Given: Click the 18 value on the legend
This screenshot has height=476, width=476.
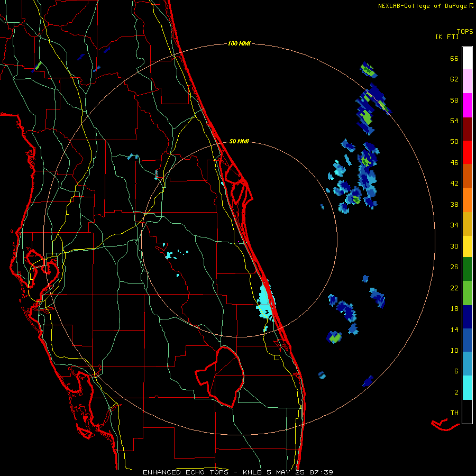Looking at the screenshot, I should click(x=454, y=309).
